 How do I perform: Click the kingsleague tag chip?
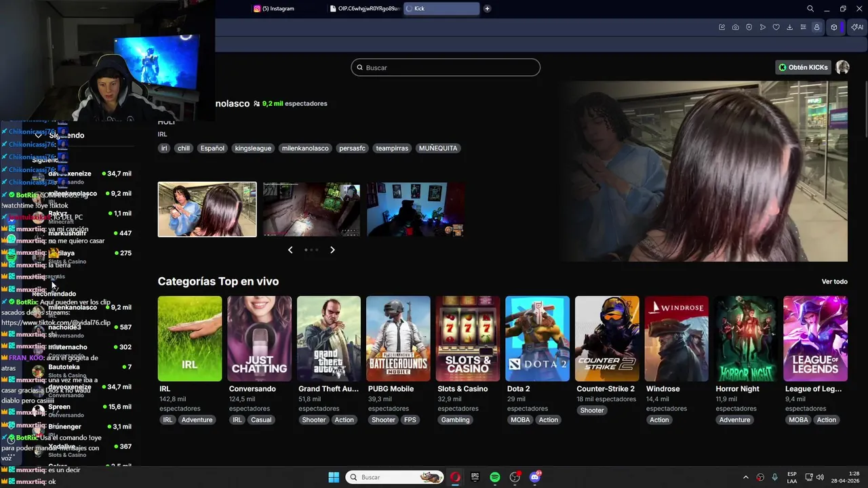253,148
